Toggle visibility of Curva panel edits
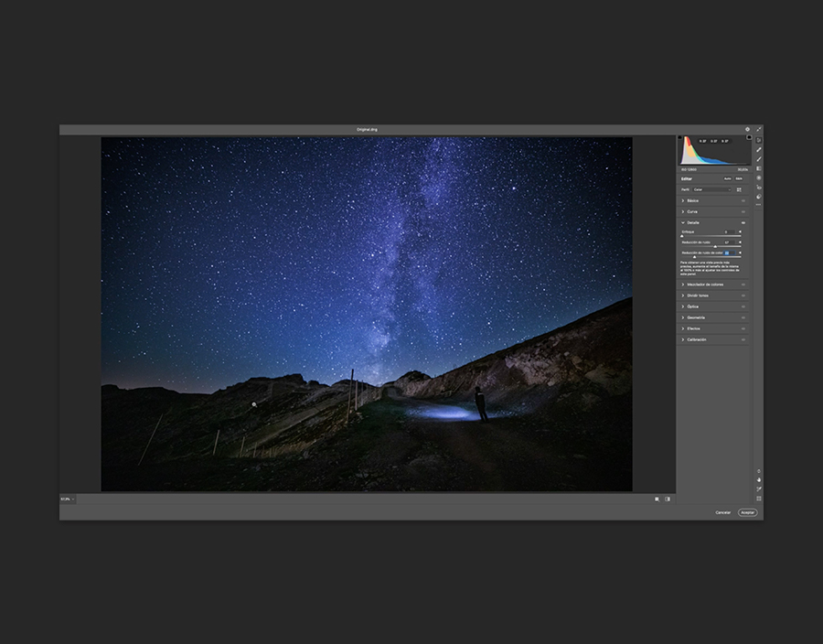 click(x=743, y=212)
